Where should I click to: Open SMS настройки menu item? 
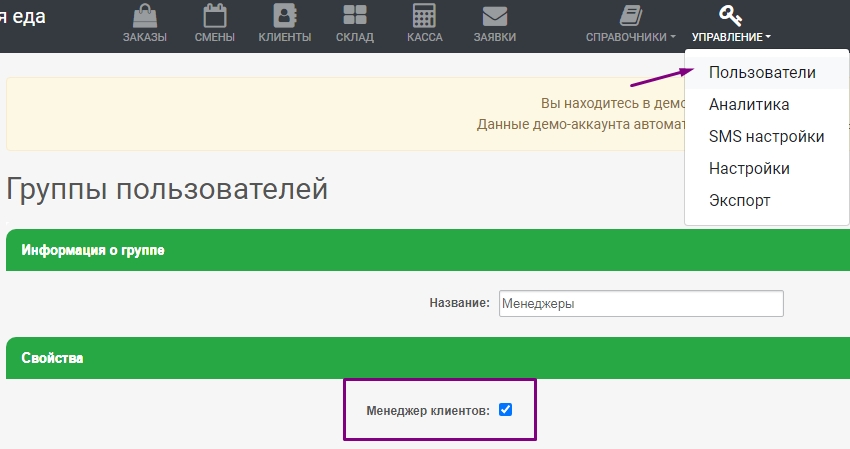point(766,137)
